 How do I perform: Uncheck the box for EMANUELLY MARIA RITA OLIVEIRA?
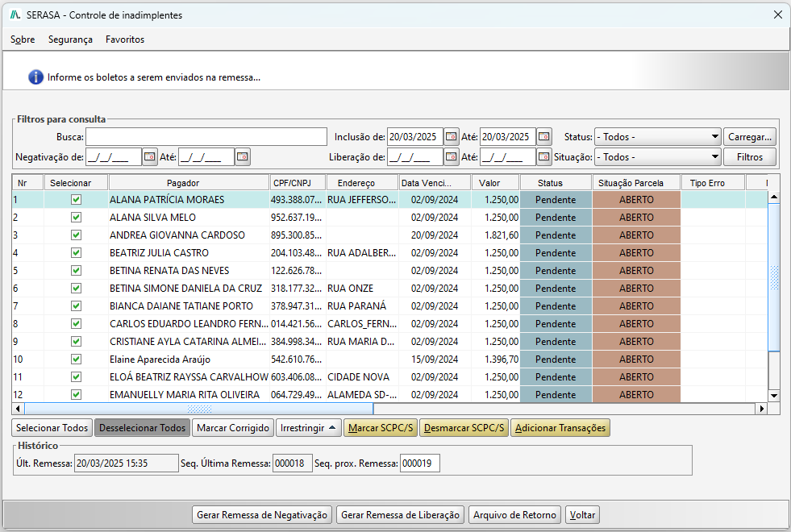pyautogui.click(x=76, y=394)
